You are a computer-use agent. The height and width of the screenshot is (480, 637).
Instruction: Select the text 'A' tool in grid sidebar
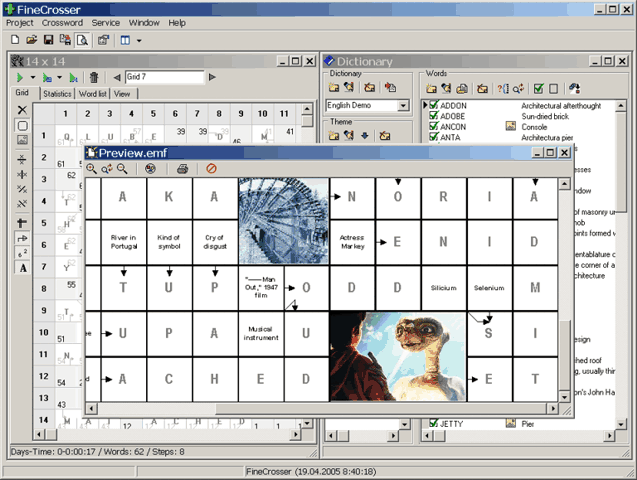pos(22,268)
